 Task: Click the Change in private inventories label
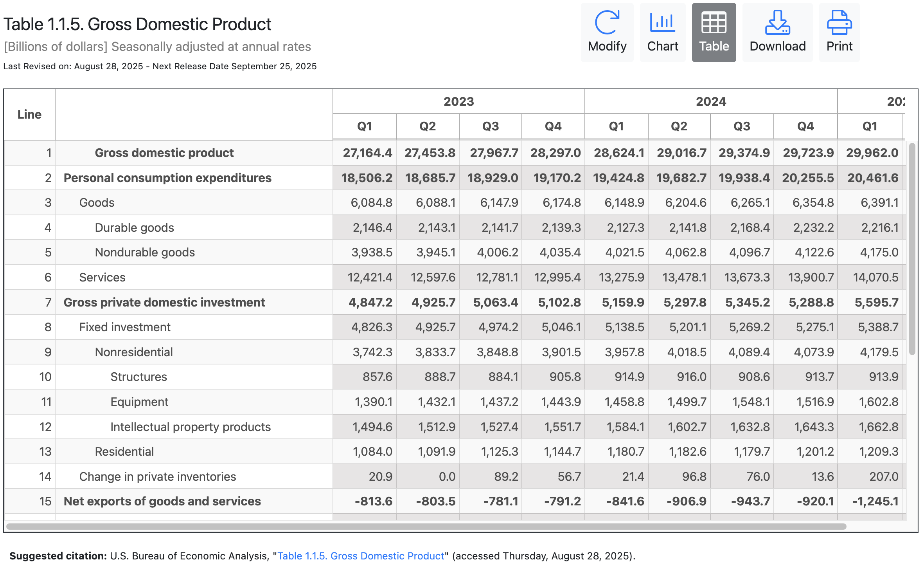pos(157,476)
